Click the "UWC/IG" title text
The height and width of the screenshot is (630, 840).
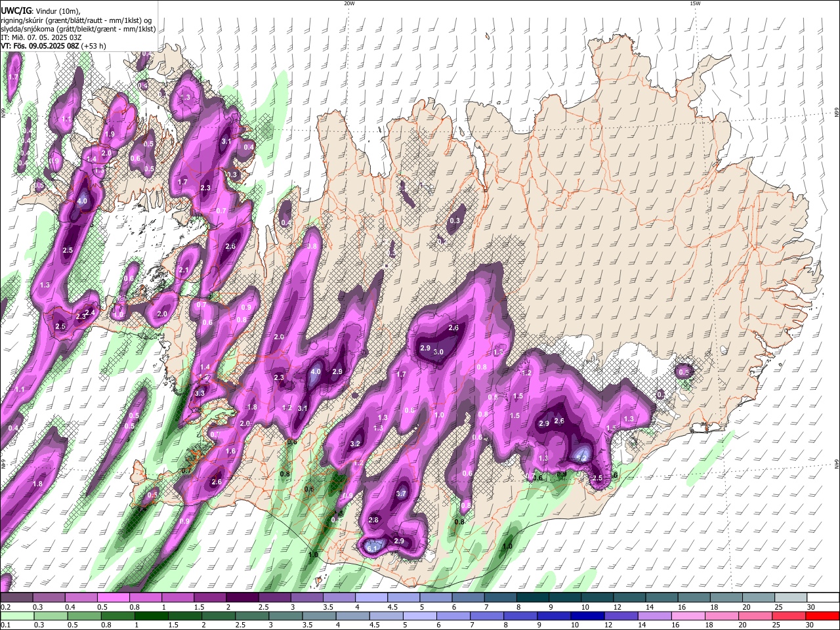(x=15, y=11)
